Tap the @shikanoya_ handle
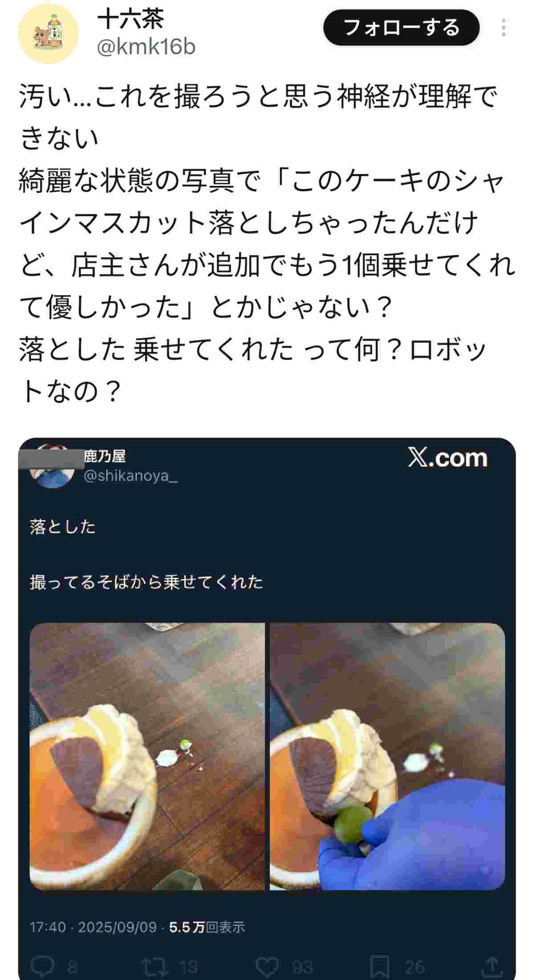This screenshot has width=534, height=980. tap(131, 476)
